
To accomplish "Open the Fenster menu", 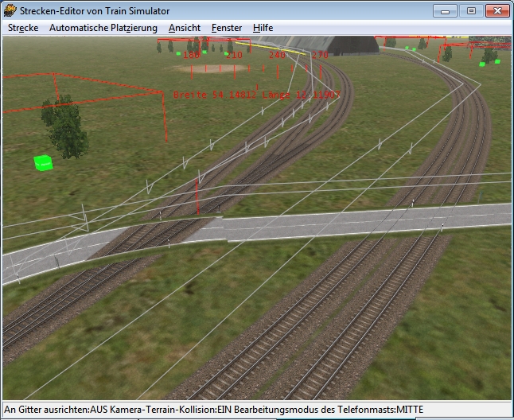I will point(227,28).
